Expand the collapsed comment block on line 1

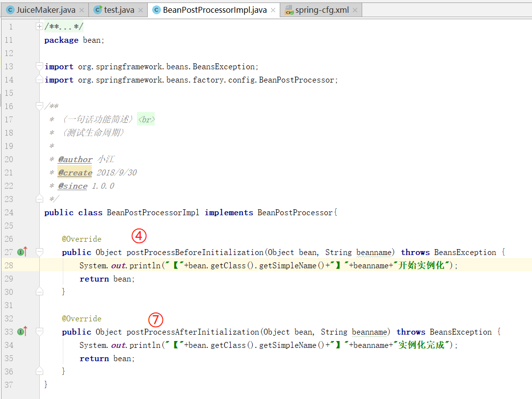[x=40, y=27]
